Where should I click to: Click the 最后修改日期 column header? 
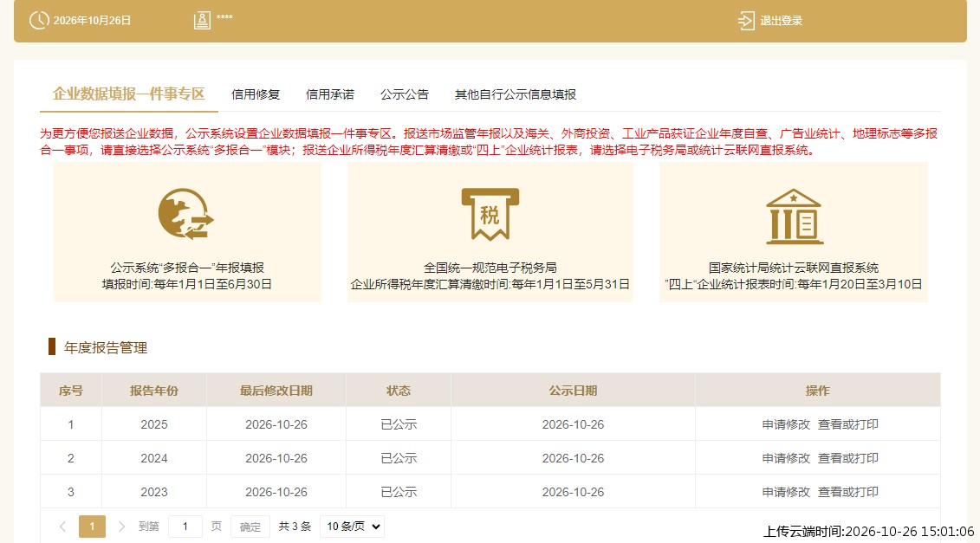(276, 391)
